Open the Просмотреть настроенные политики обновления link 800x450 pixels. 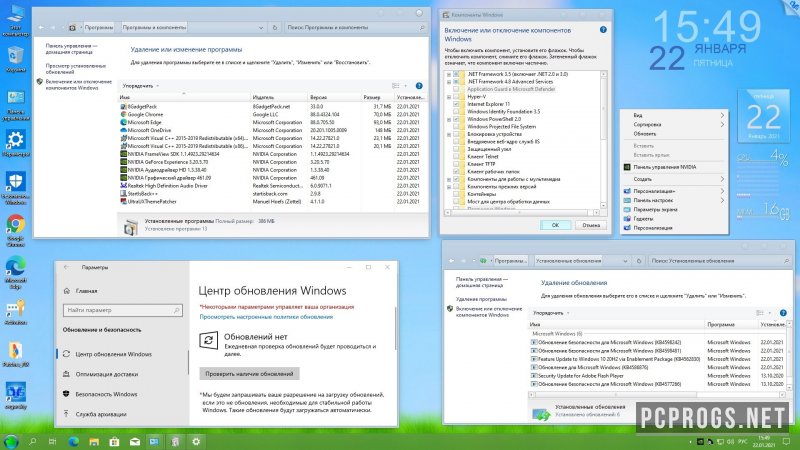coord(266,317)
